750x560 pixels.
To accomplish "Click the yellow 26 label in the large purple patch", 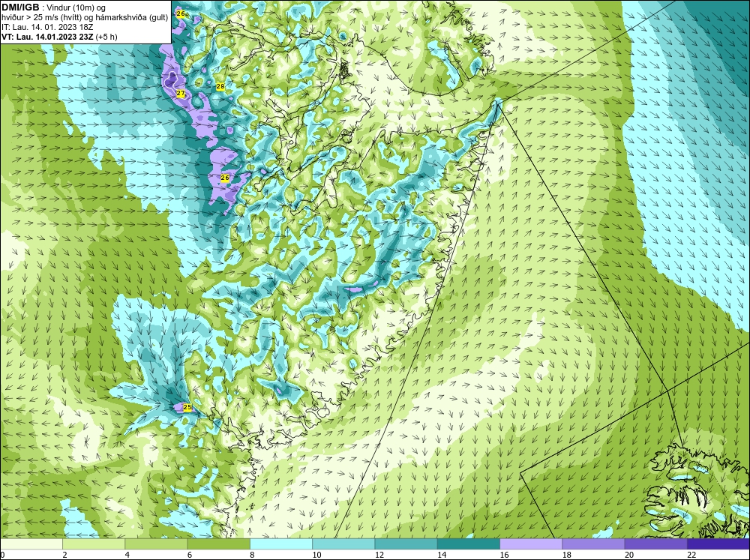I will tap(225, 178).
